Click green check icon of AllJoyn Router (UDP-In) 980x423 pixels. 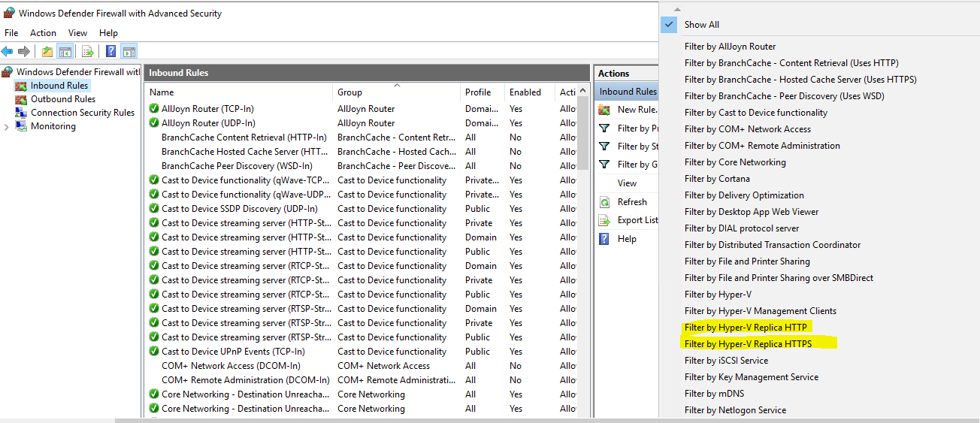click(x=154, y=123)
